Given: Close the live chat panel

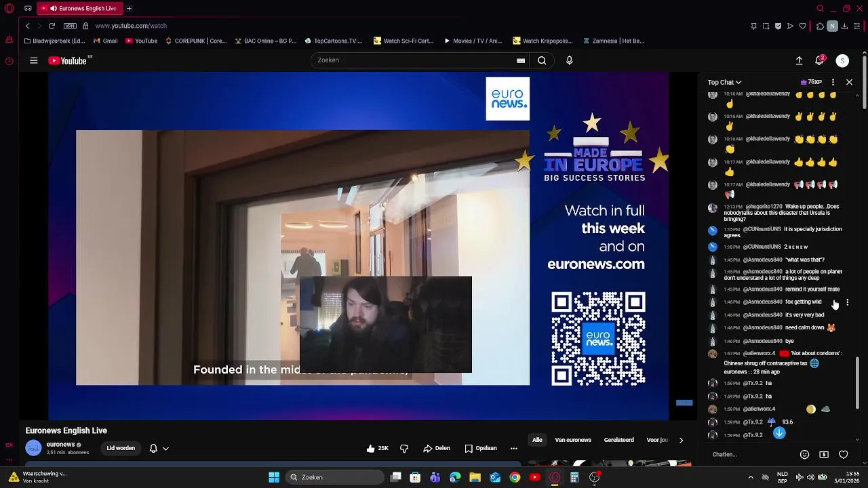Looking at the screenshot, I should click(849, 82).
